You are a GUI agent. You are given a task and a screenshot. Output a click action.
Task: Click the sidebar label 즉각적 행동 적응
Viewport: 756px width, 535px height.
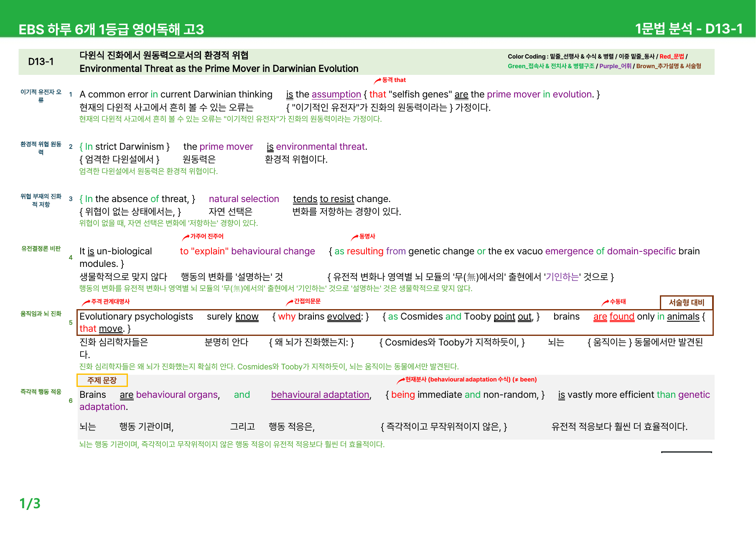tap(41, 392)
